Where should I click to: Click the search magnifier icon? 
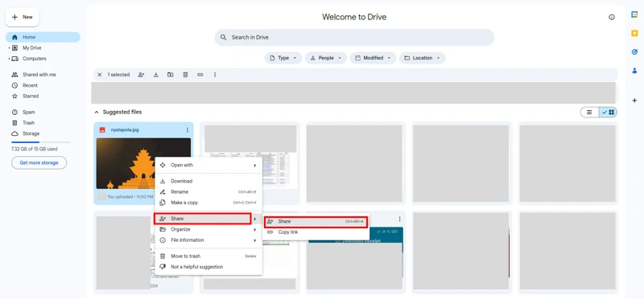pos(224,37)
